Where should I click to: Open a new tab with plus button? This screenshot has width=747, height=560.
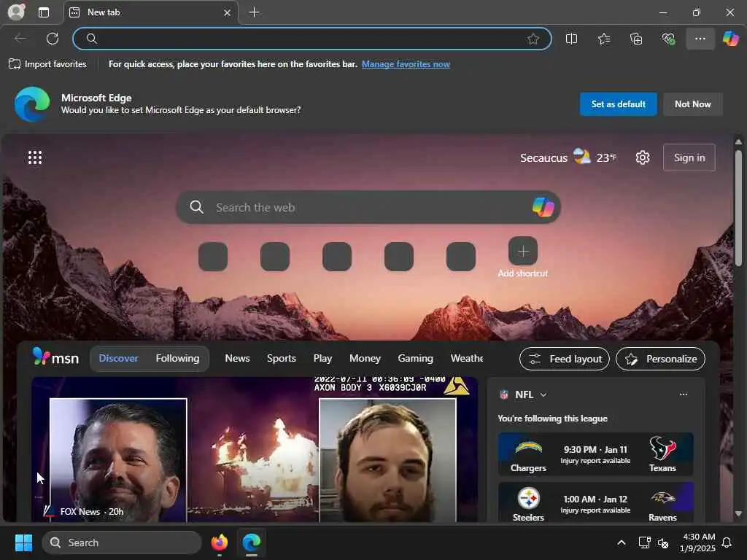coord(255,12)
